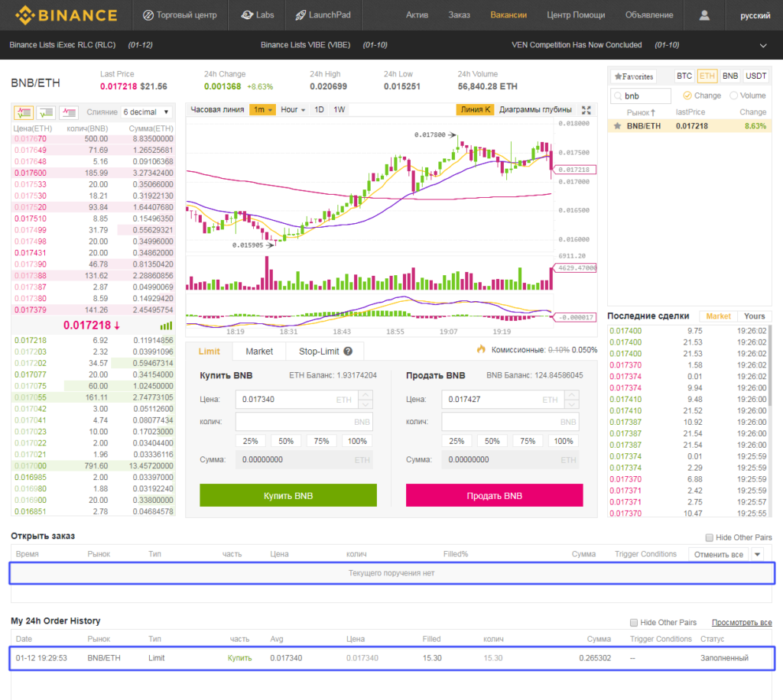Switch to Stop-Limit order tab
The width and height of the screenshot is (783, 700).
tap(325, 352)
